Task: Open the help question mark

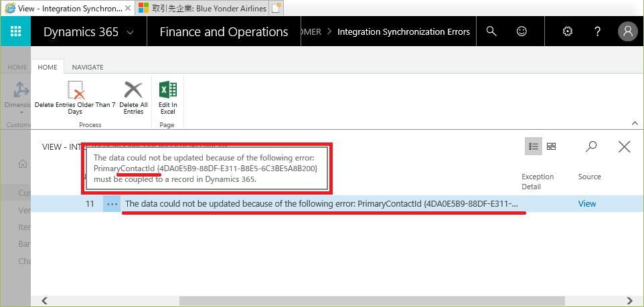Action: point(598,31)
